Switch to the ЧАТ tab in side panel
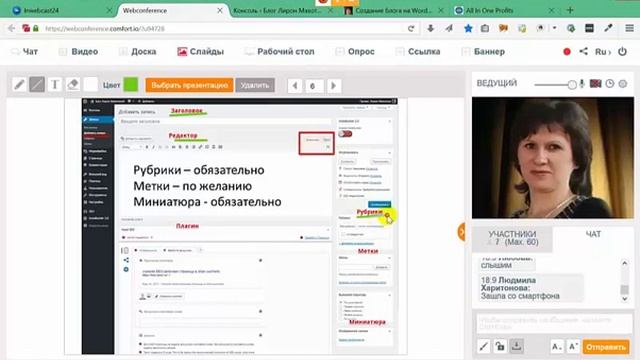The image size is (640, 360). (593, 234)
